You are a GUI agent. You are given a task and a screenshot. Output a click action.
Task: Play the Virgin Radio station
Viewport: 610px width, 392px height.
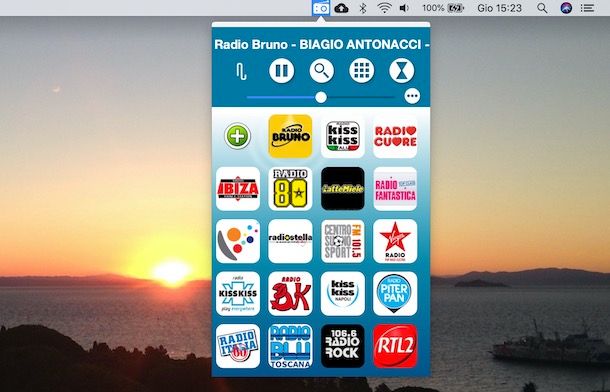(395, 241)
